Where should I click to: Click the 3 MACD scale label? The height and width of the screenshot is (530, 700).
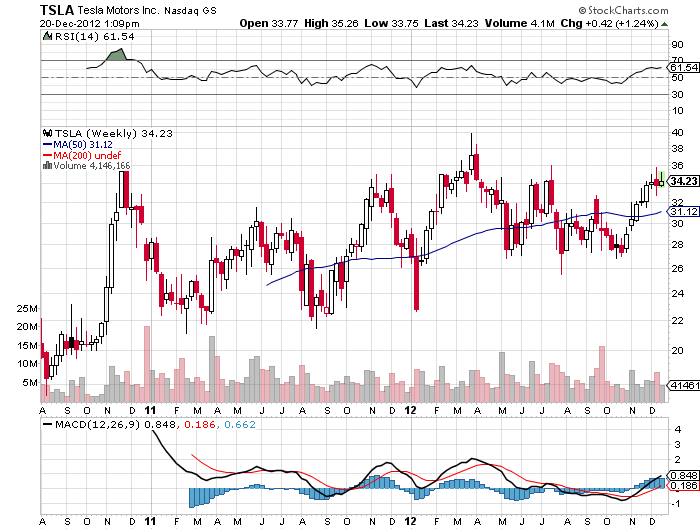pos(678,445)
